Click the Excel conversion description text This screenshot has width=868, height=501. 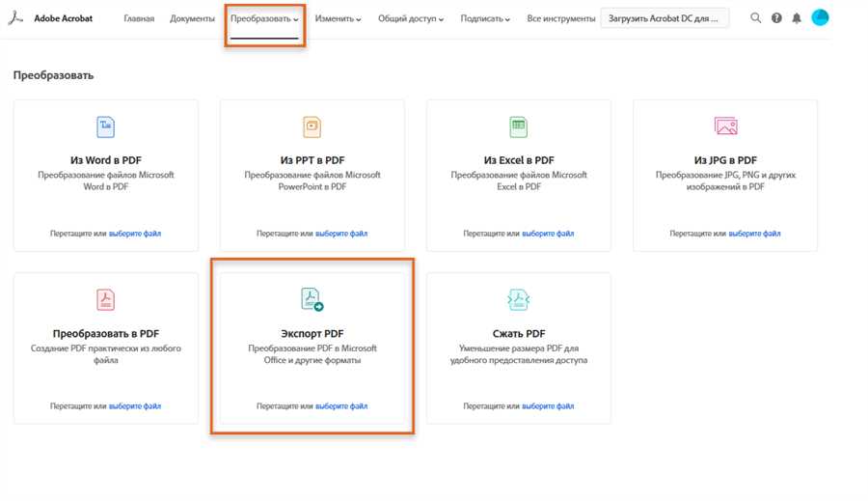[x=519, y=181]
